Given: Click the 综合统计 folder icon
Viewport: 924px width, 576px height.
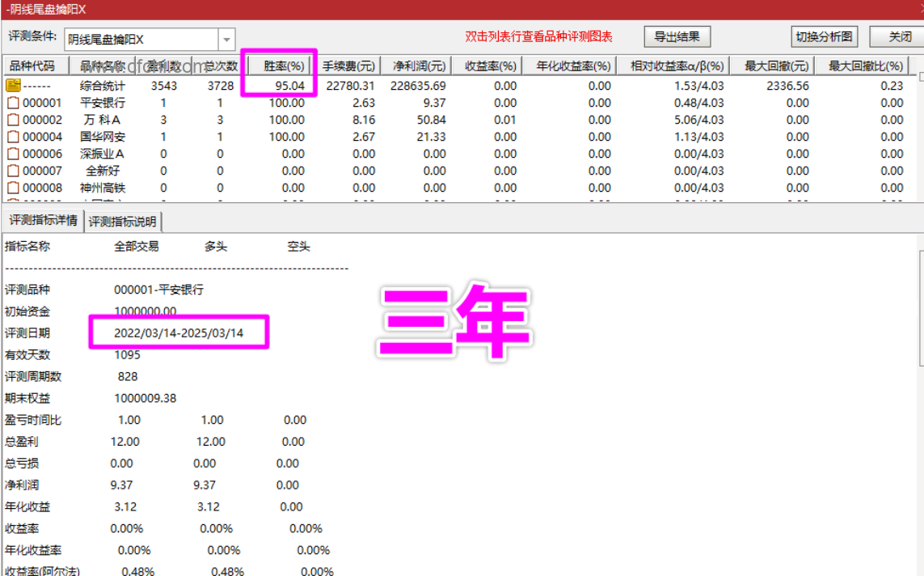Looking at the screenshot, I should pyautogui.click(x=13, y=86).
